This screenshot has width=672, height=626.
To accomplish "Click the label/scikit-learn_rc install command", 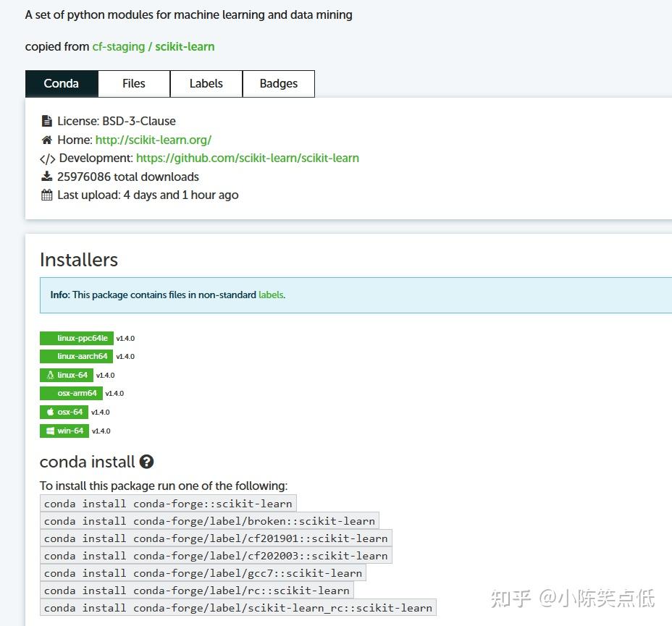I will click(238, 608).
